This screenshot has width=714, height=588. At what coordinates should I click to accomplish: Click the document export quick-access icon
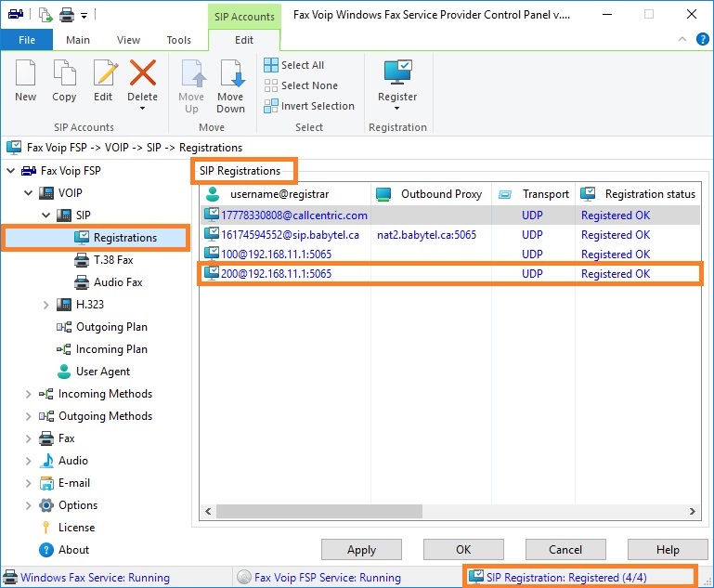[x=45, y=15]
